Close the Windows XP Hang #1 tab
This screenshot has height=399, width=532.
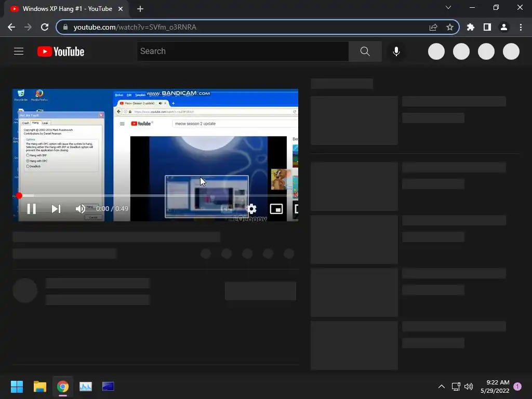[121, 9]
